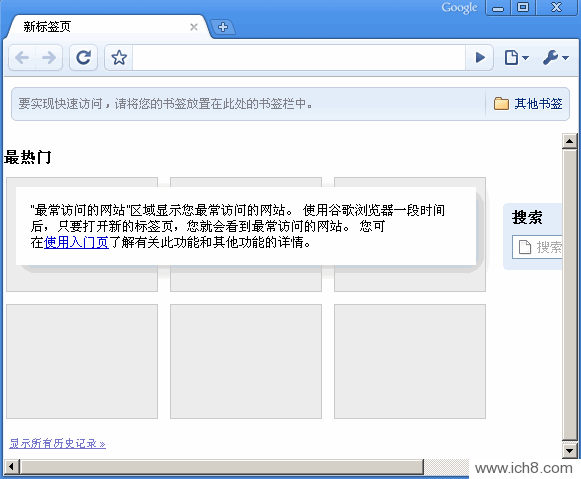Click the vertical scrollbar up arrow

(570, 141)
